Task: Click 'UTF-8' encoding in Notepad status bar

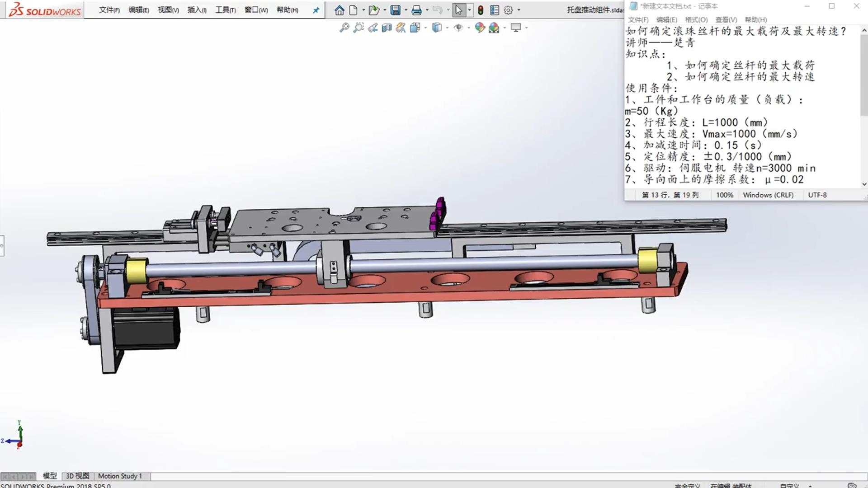Action: coord(817,195)
